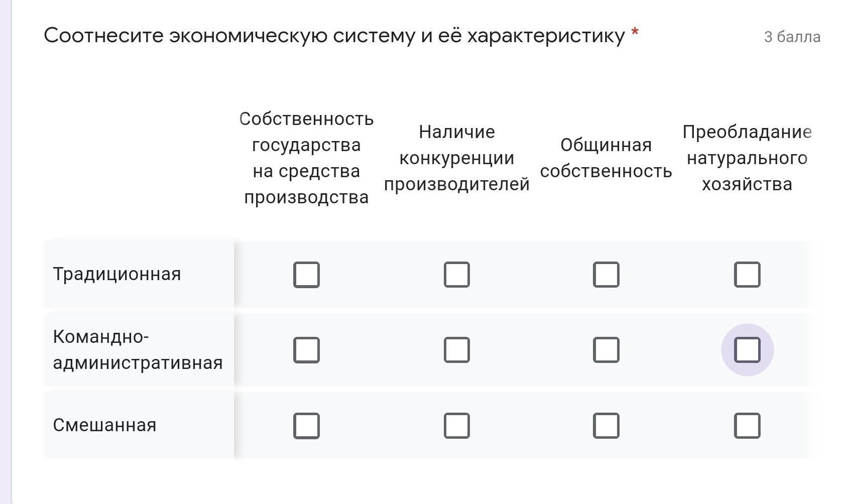Tick Смешанная row under Общинная собственность
The height and width of the screenshot is (504, 842).
click(606, 426)
